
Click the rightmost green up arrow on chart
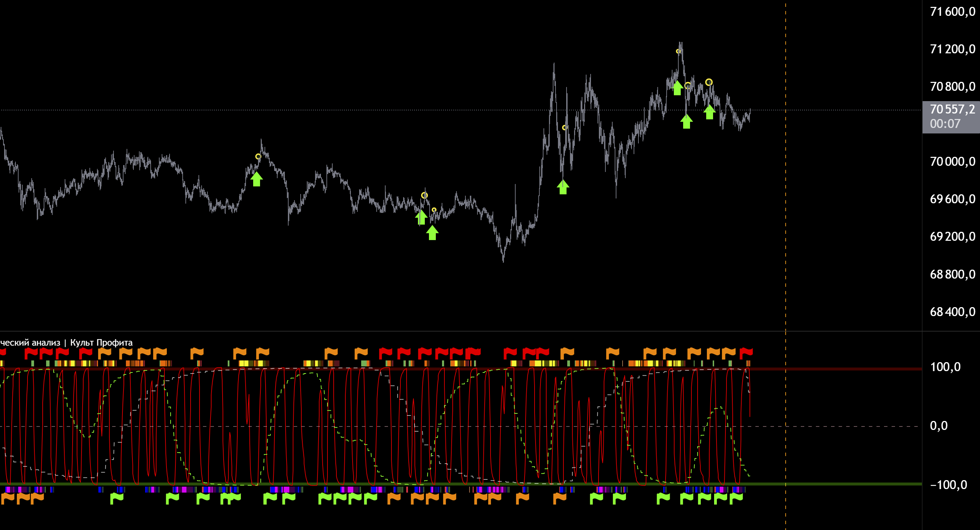pyautogui.click(x=709, y=112)
